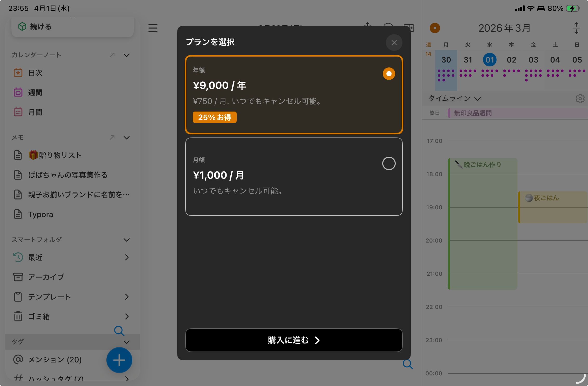Screen dimensions: 588x386
Task: Click the blue plus new-note button
Action: [x=119, y=360]
